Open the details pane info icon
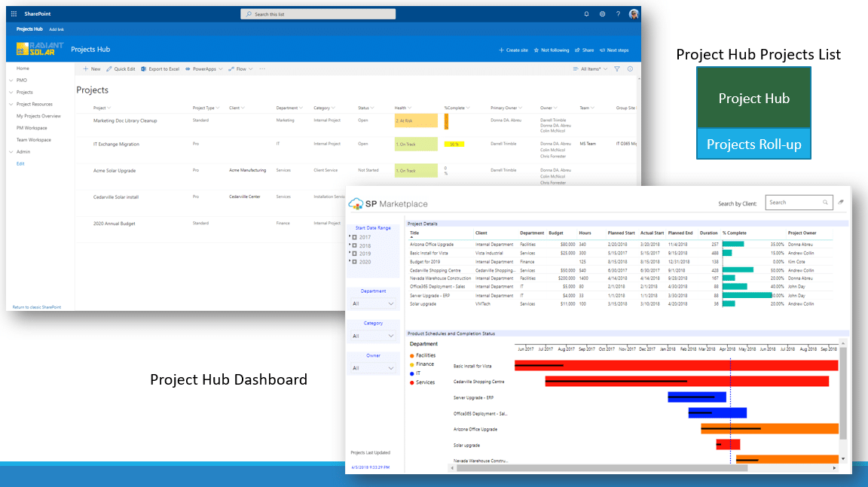The width and height of the screenshot is (868, 487). (630, 69)
